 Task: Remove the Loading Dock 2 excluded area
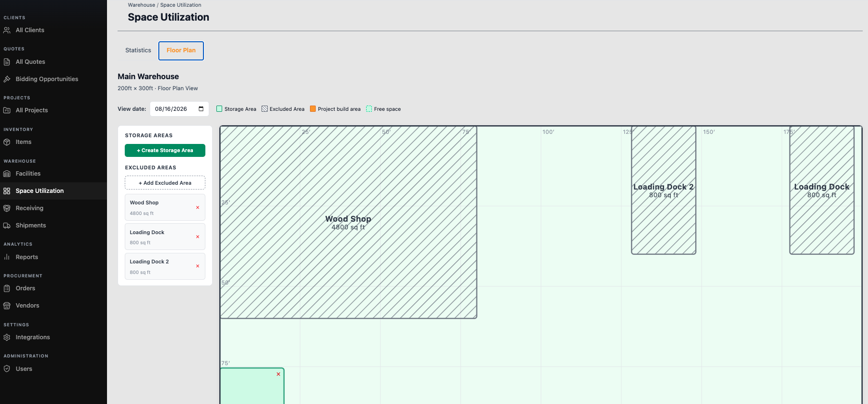[x=198, y=266]
